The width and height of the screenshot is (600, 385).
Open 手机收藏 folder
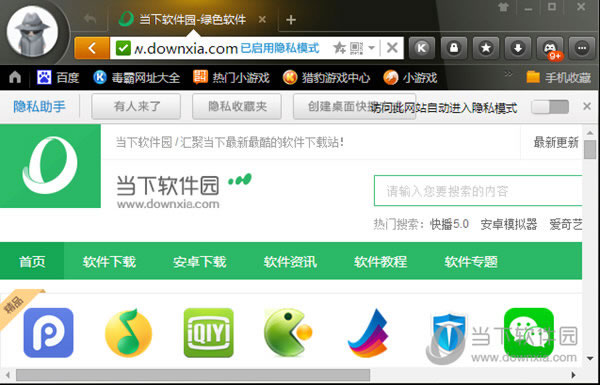[x=559, y=78]
